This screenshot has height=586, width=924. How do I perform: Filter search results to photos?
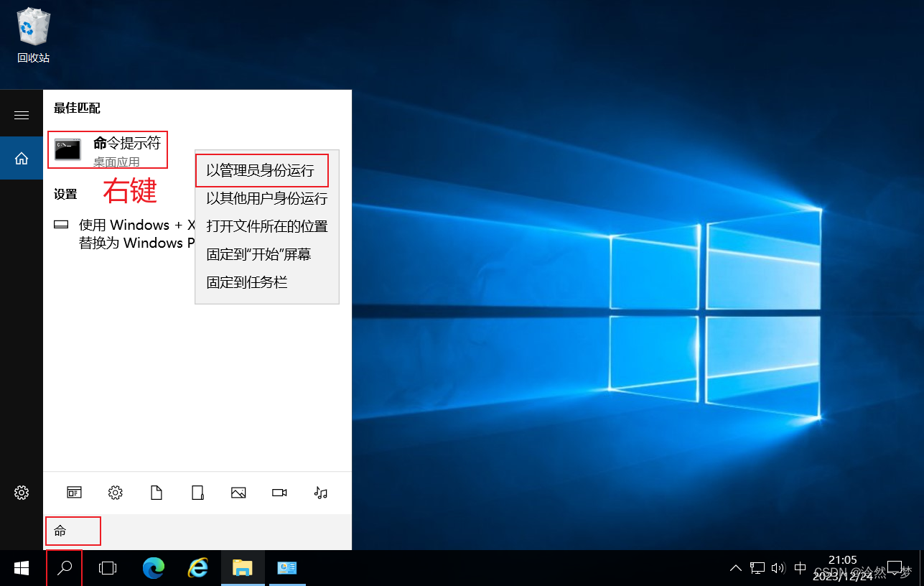(238, 493)
